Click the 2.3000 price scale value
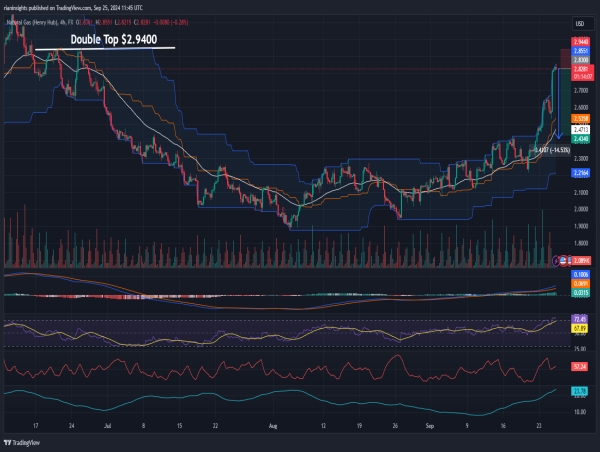Screen dimensions: 600x452 click(x=581, y=158)
